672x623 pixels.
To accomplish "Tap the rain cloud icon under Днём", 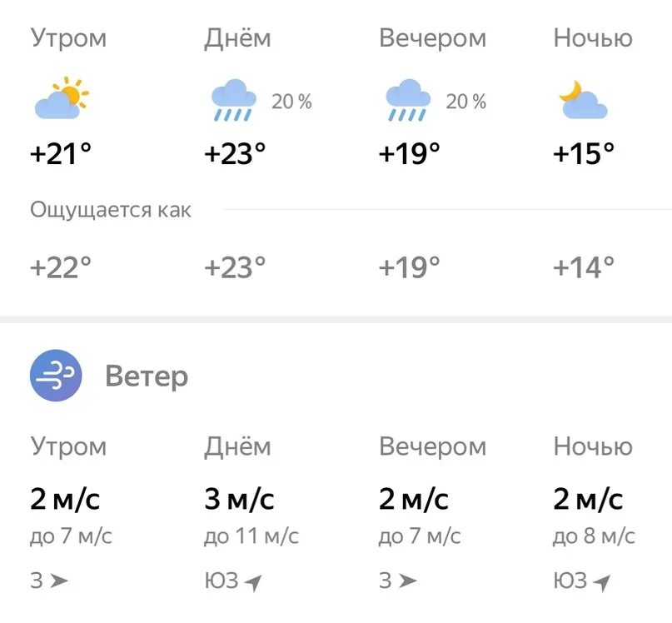I will [x=234, y=100].
